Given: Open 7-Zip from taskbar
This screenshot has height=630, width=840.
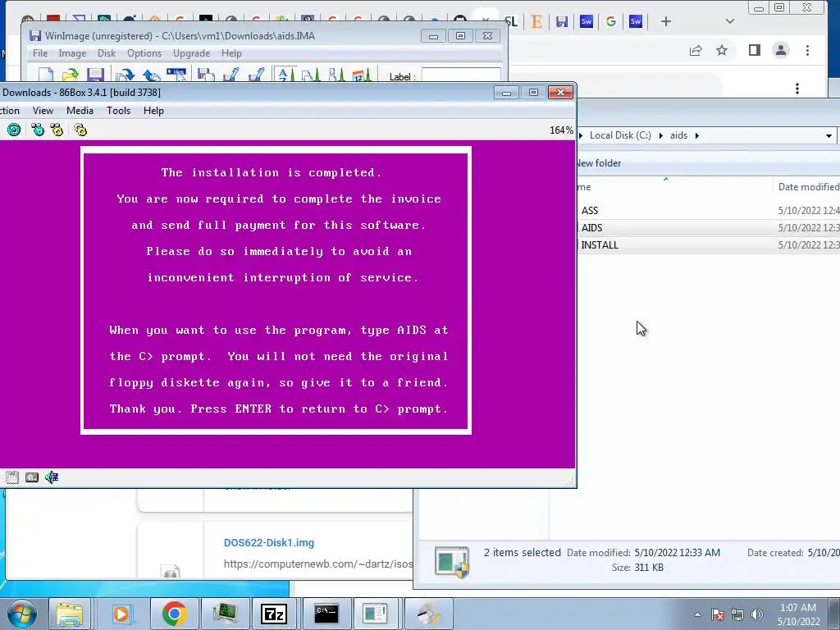Looking at the screenshot, I should click(274, 614).
